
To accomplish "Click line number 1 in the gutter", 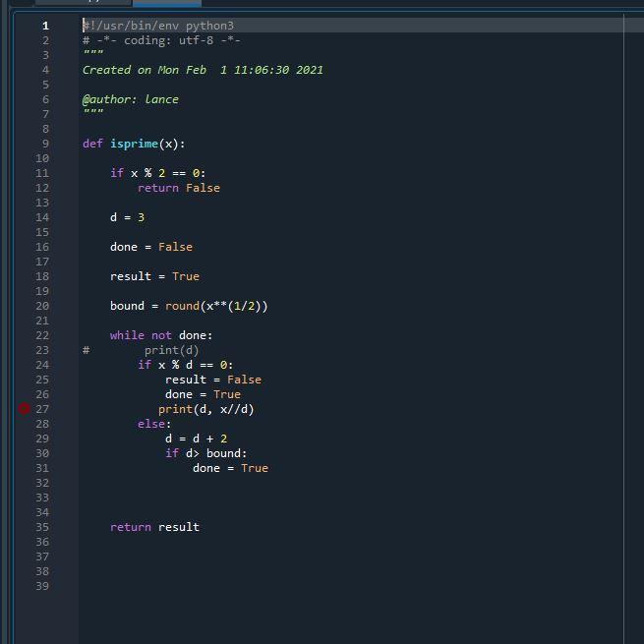I will point(45,26).
